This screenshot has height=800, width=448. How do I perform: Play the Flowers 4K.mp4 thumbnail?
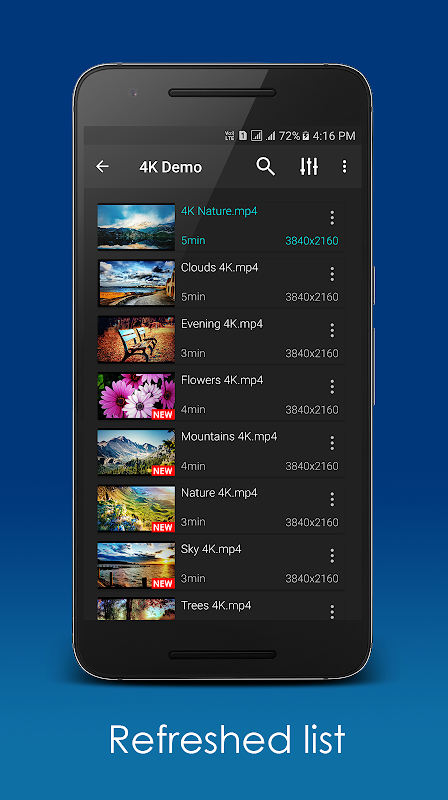click(x=136, y=396)
